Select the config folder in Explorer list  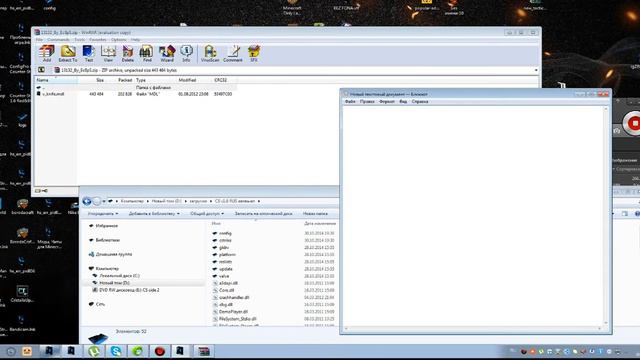[225, 233]
